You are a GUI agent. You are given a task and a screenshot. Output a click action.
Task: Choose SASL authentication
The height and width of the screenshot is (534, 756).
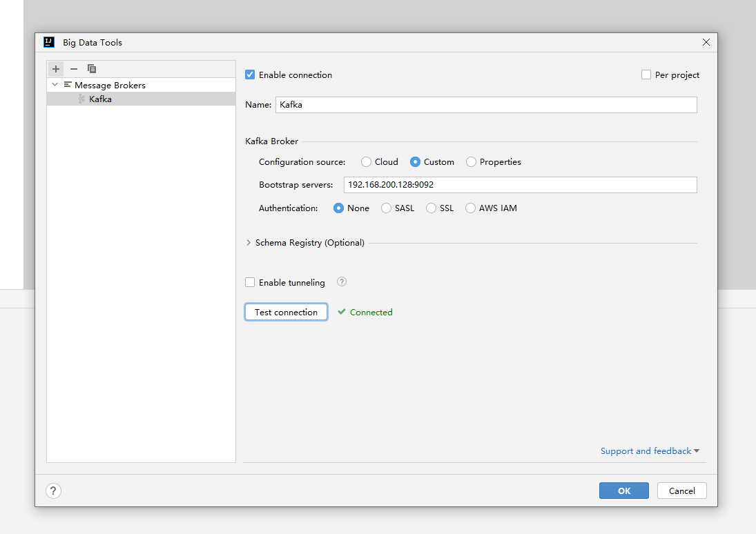[386, 208]
